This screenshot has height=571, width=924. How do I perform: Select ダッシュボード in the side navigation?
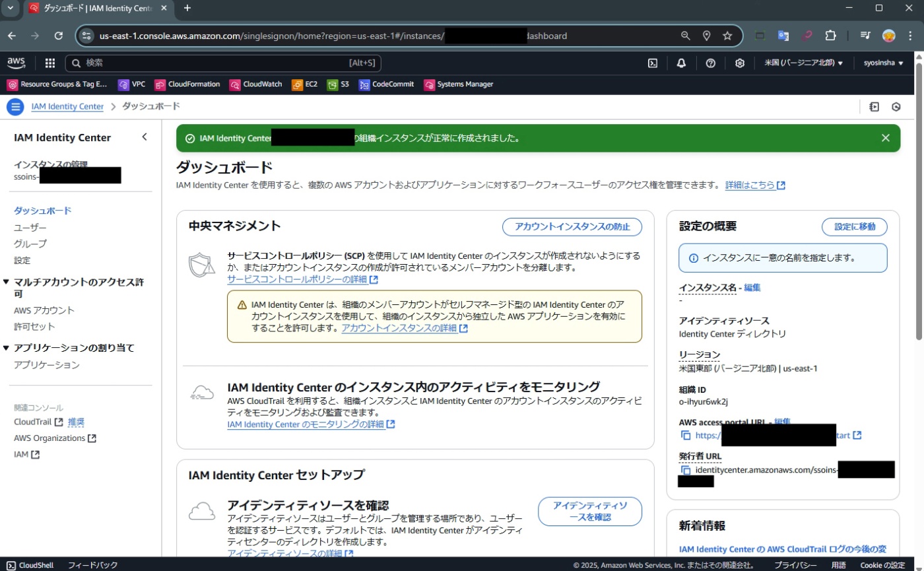pos(43,211)
